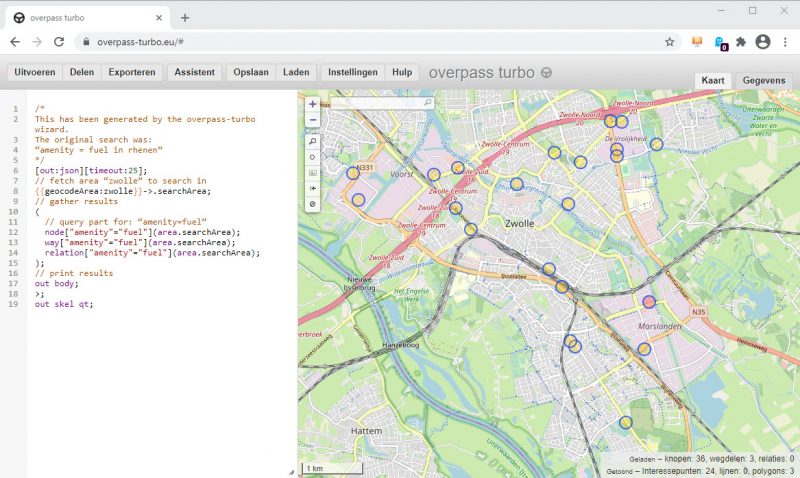
Task: Zoom in on the map
Action: pos(313,104)
